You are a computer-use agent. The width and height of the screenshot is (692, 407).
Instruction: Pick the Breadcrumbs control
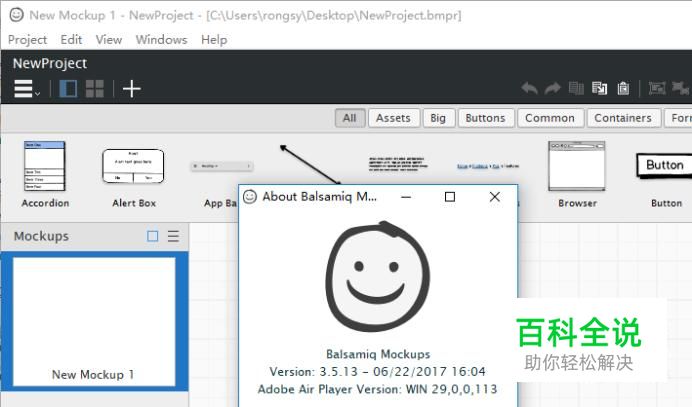pos(488,166)
